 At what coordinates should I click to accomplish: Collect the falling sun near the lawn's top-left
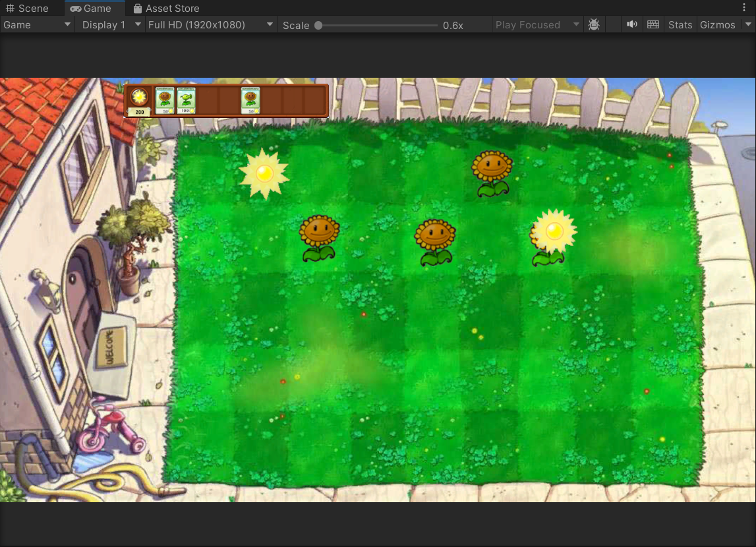point(264,173)
